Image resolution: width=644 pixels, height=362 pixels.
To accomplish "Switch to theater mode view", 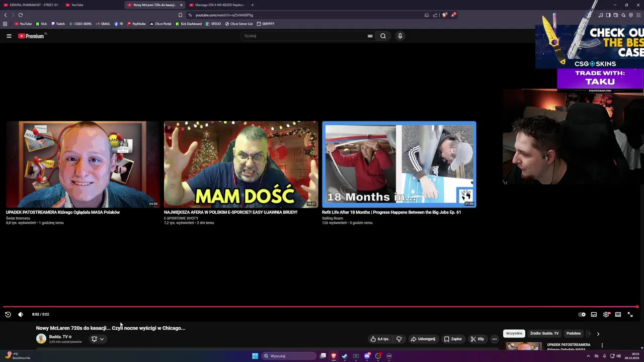I will [x=618, y=314].
